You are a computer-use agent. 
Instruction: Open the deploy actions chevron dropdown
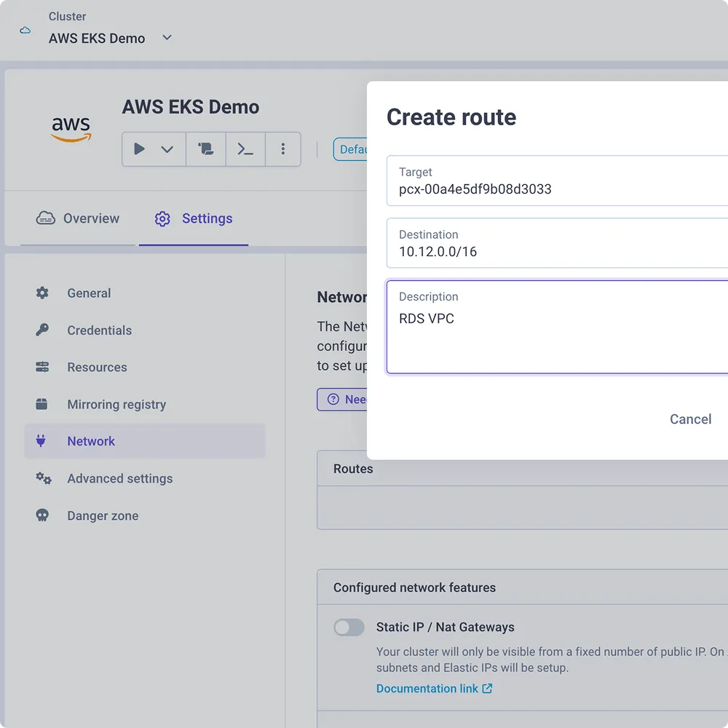tap(167, 149)
